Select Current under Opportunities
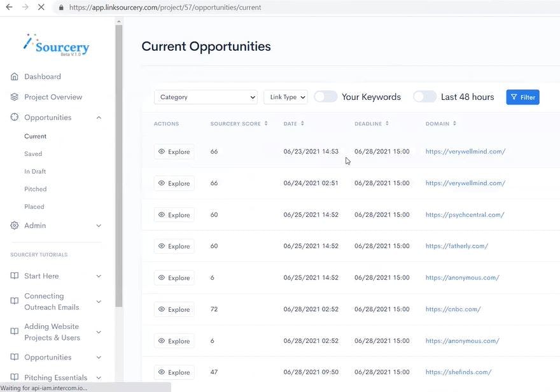The image size is (560, 392). [36, 136]
